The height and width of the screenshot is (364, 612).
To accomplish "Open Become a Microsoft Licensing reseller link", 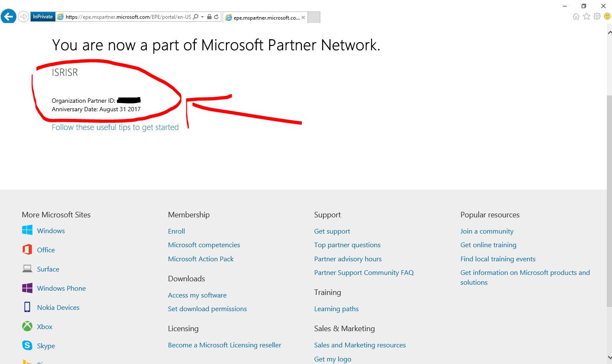I will point(225,345).
